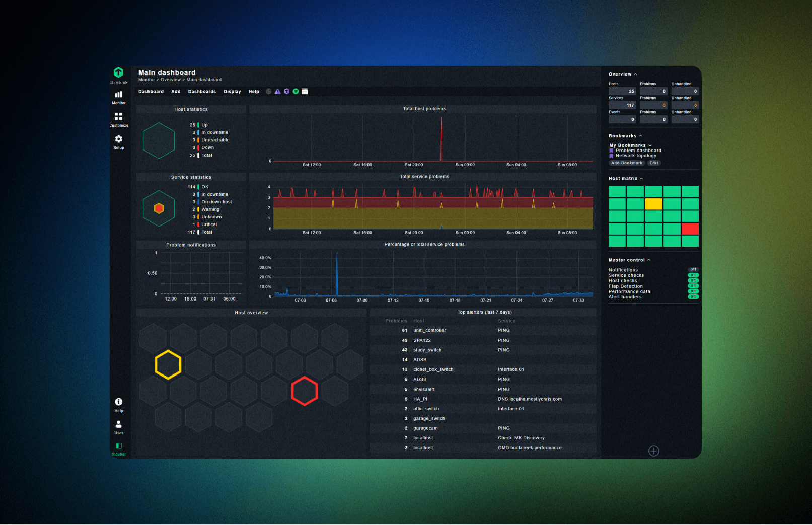Click the Warning label in Service statistics

210,210
